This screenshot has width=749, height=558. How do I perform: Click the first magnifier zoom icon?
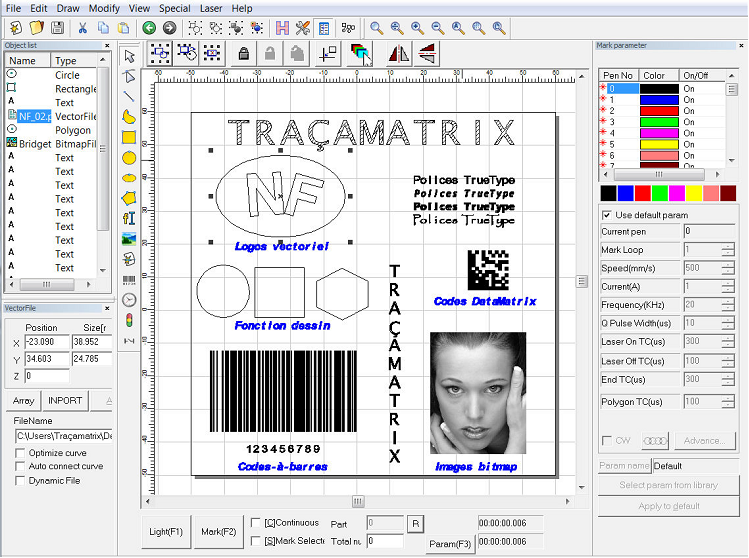[376, 28]
